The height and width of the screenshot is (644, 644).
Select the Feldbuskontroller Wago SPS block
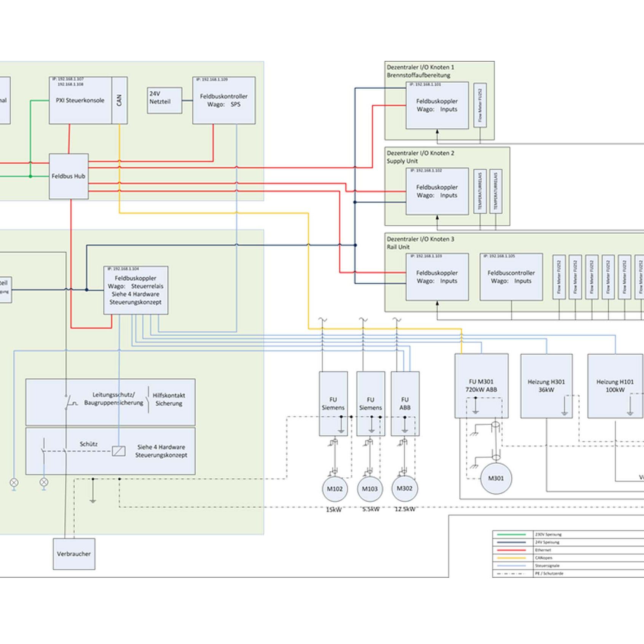tap(224, 100)
